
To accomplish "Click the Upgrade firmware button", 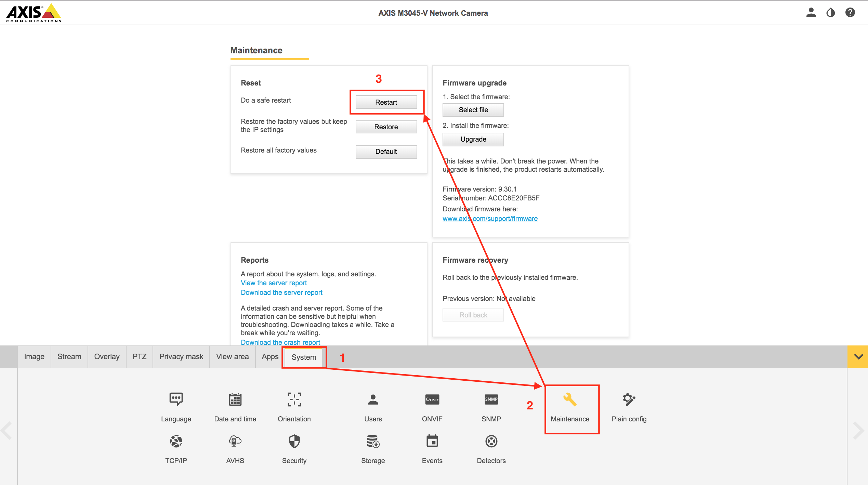I will tap(473, 139).
